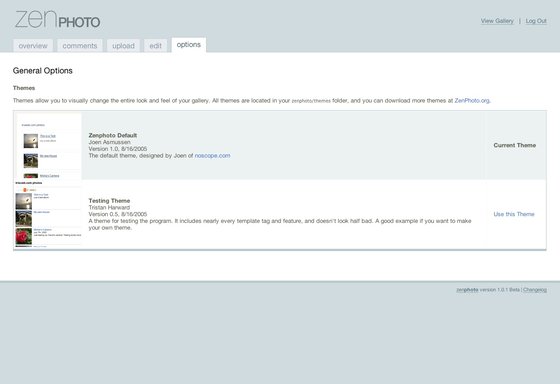560x384 pixels.
Task: Click the "Current Theme" label
Action: (515, 145)
